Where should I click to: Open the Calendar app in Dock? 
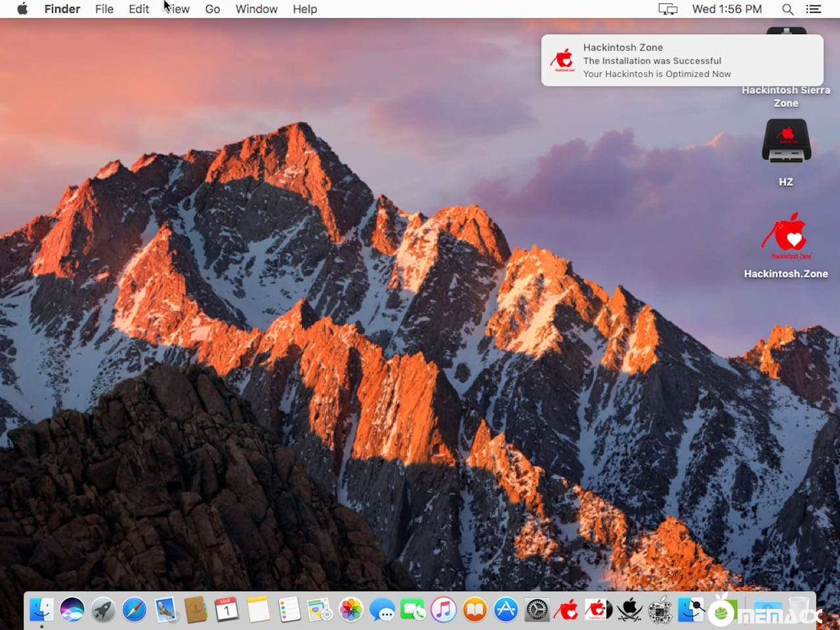(x=226, y=610)
